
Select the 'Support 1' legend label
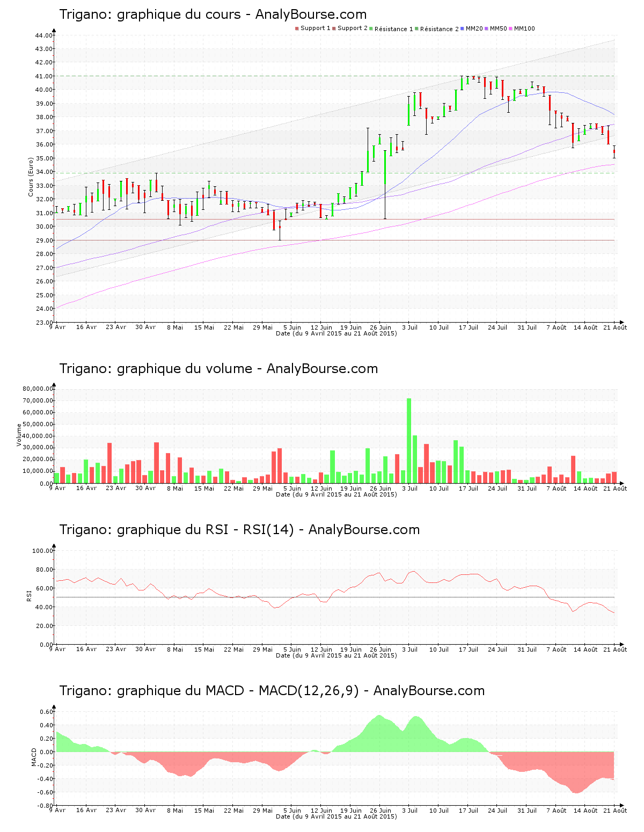[x=316, y=28]
